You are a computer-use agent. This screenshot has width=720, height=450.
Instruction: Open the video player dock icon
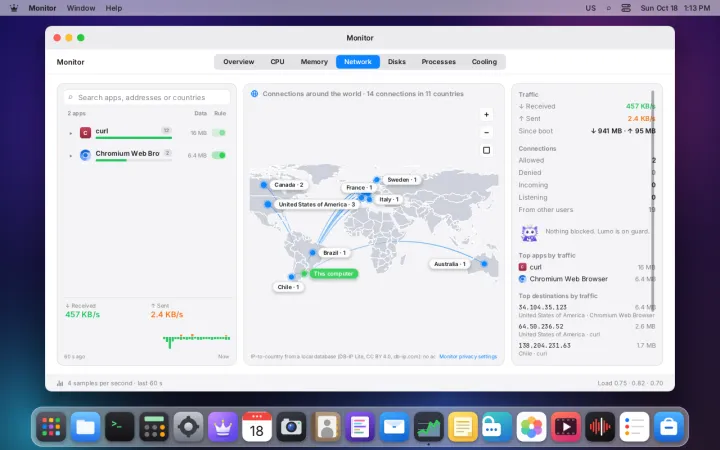coord(566,427)
